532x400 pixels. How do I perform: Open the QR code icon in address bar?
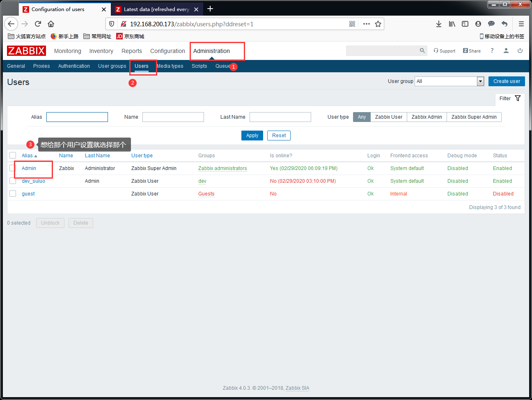(x=352, y=24)
